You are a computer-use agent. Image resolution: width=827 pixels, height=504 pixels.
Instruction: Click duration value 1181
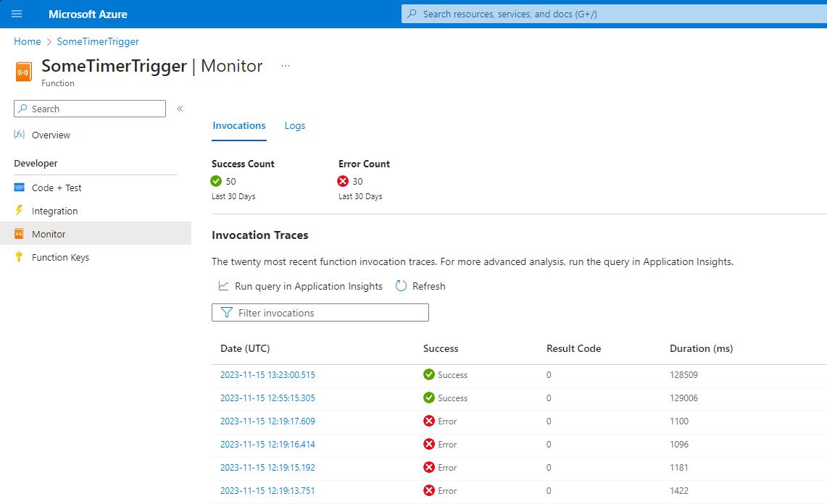pos(679,468)
